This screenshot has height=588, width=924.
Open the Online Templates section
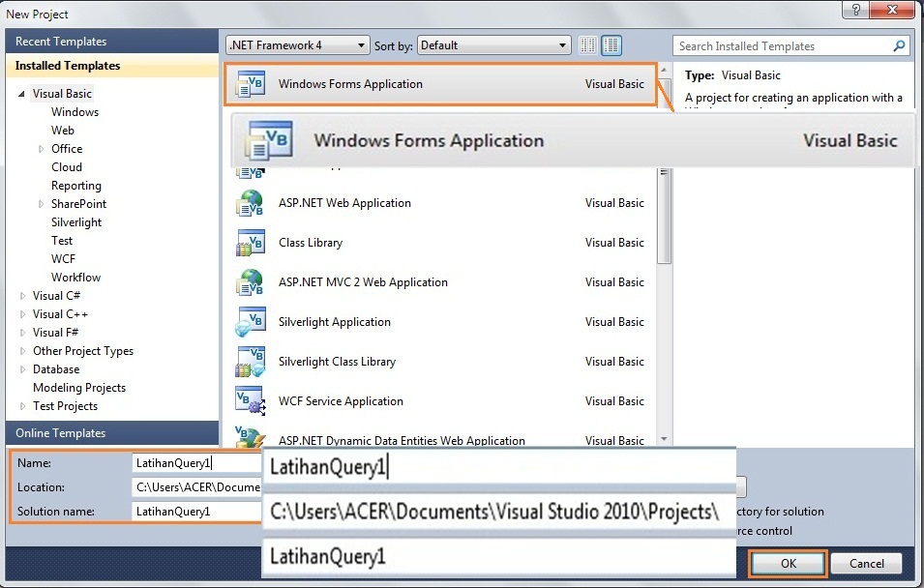(112, 433)
